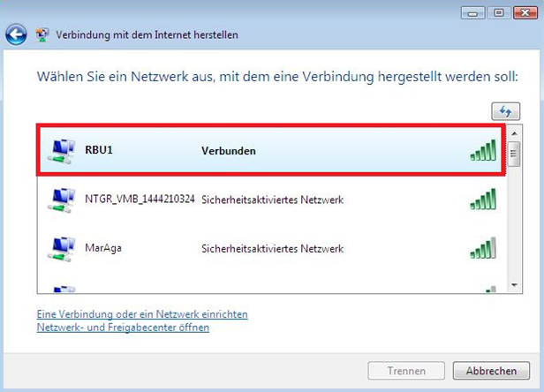Screen dimensions: 544x392
Task: Click the scrollbar up arrow
Action: pyautogui.click(x=515, y=133)
